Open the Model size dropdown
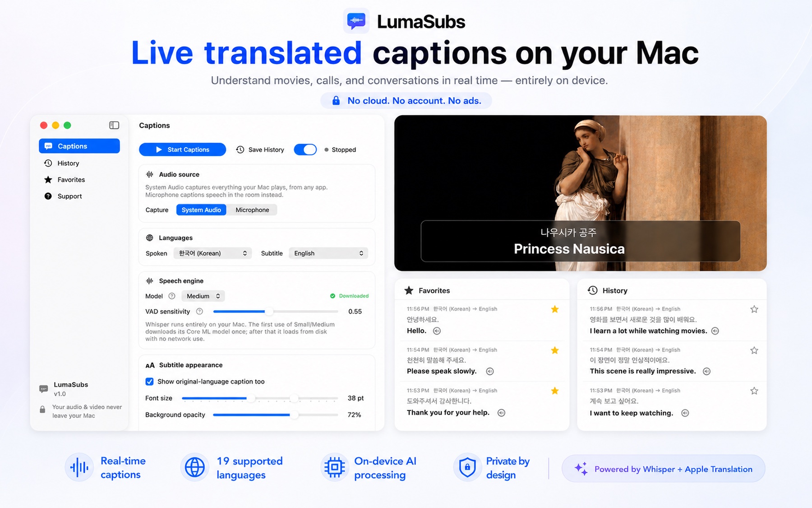The height and width of the screenshot is (508, 812). (x=203, y=296)
